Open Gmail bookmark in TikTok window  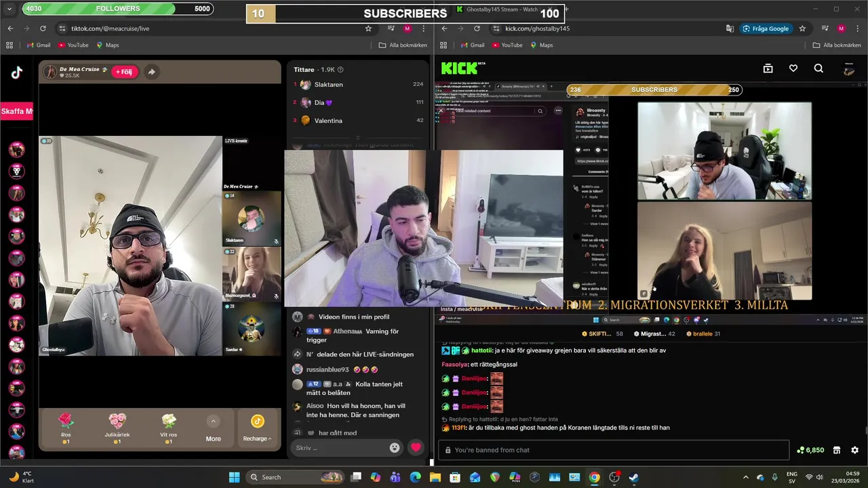(38, 45)
